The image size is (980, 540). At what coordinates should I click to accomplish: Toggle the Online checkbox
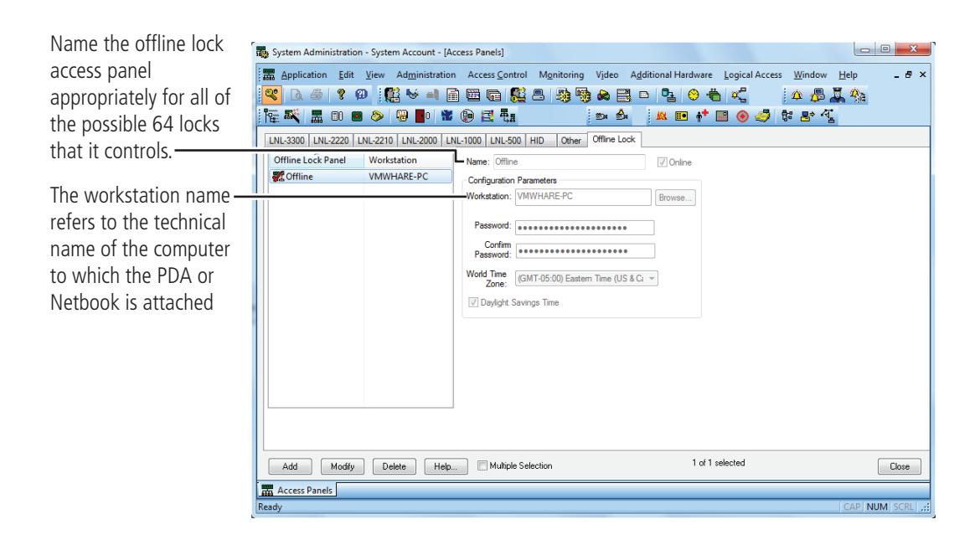click(x=663, y=162)
